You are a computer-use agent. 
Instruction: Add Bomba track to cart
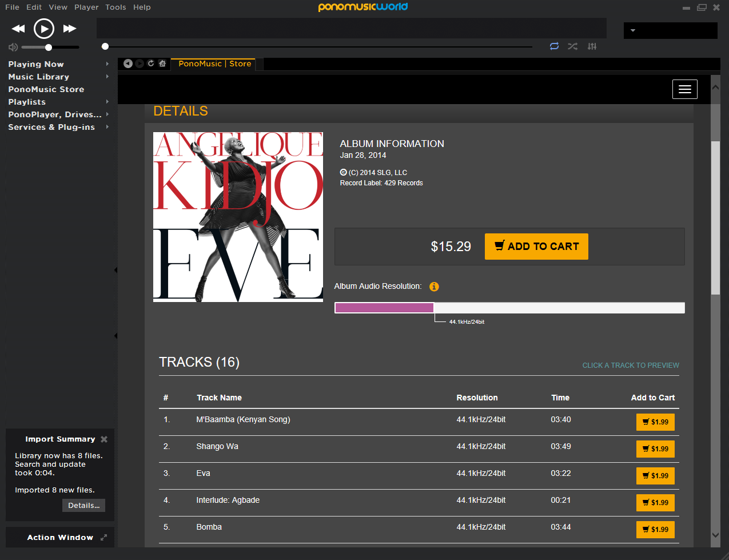click(655, 530)
